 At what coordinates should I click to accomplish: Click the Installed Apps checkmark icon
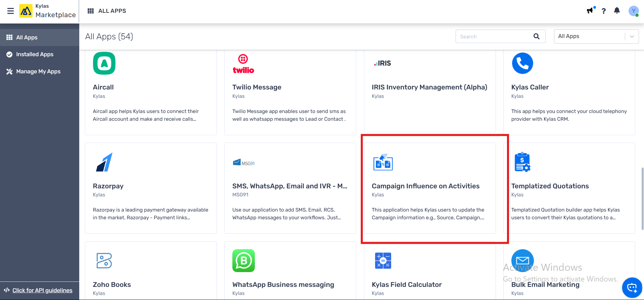click(9, 54)
